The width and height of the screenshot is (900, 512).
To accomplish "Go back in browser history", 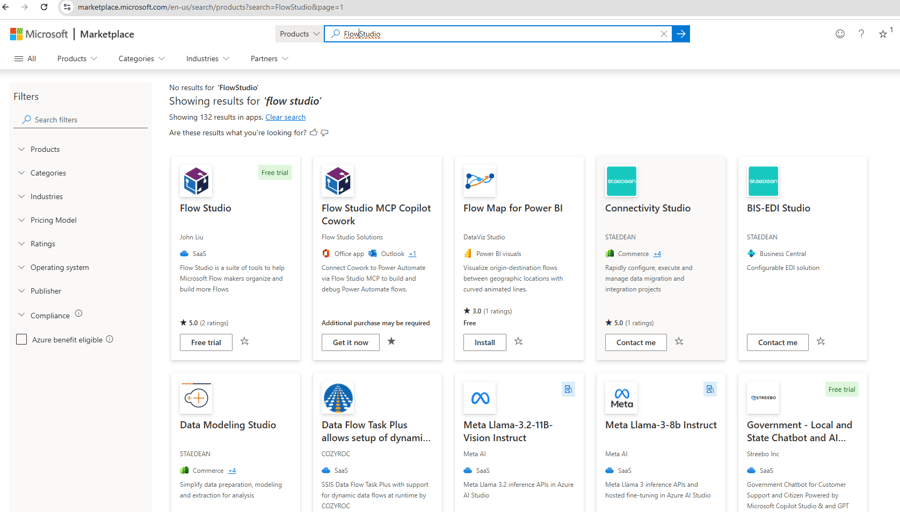I will 6,7.
